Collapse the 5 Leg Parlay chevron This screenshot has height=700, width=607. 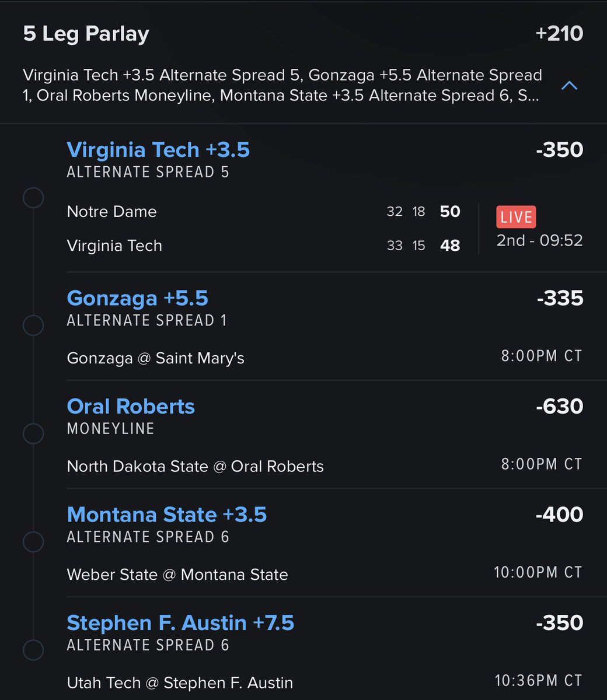(569, 86)
